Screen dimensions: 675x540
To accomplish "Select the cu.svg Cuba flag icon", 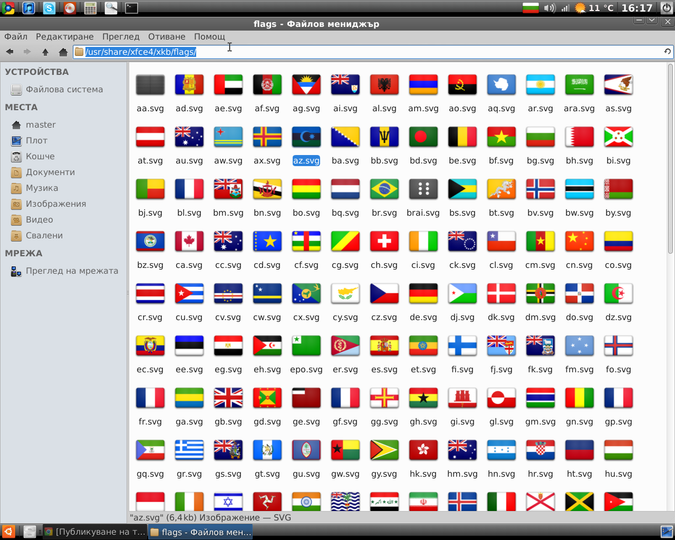I will [x=189, y=294].
